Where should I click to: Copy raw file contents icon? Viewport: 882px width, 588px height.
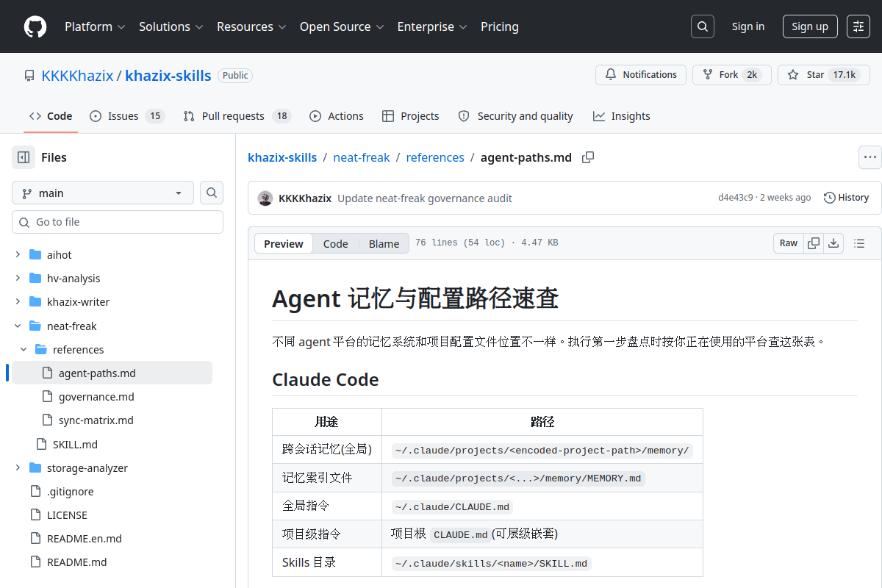click(x=814, y=243)
